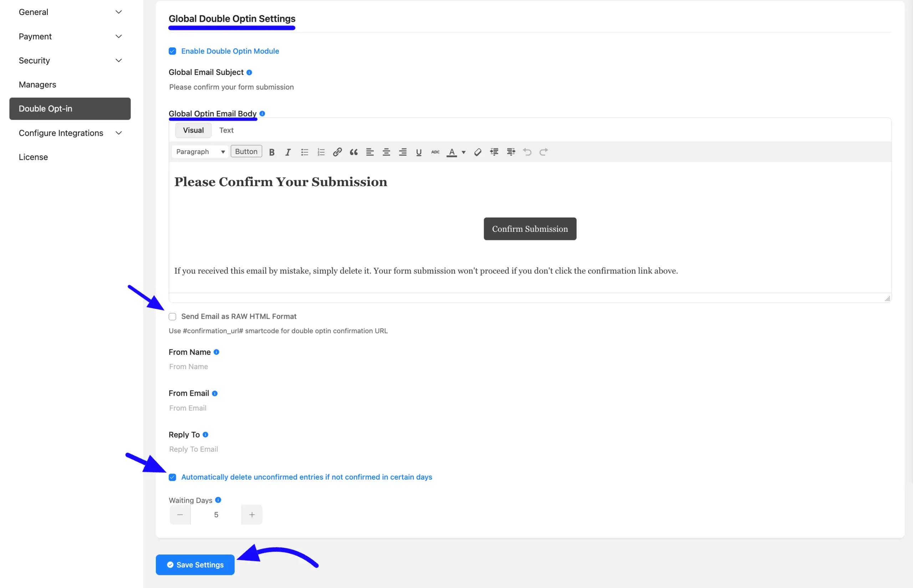Disable automatic deletion of unconfirmed entries
913x588 pixels.
172,477
